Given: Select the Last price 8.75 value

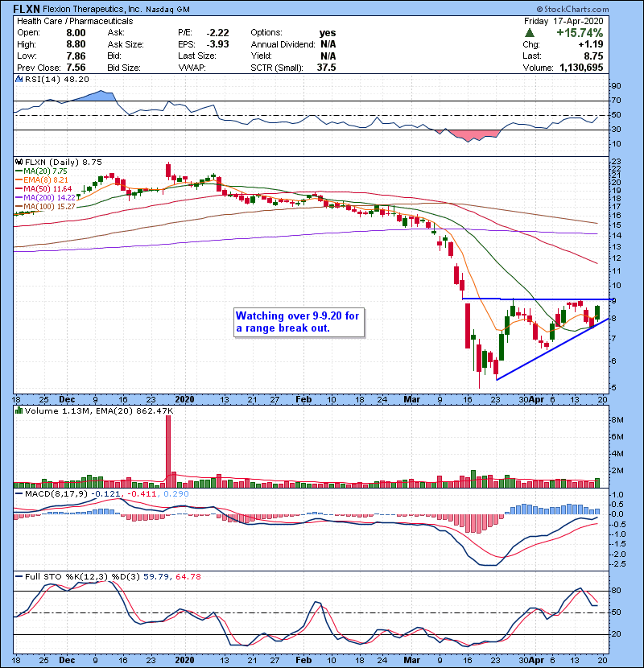Looking at the screenshot, I should (x=593, y=56).
